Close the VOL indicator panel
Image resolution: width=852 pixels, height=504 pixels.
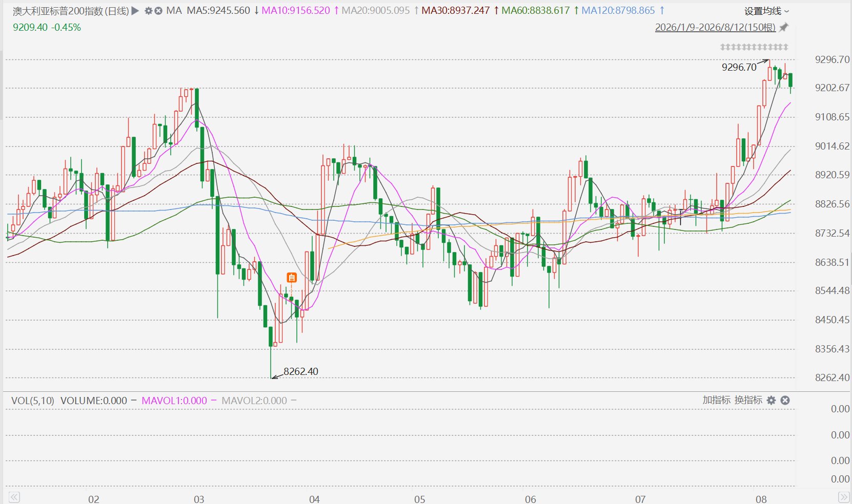tap(785, 400)
